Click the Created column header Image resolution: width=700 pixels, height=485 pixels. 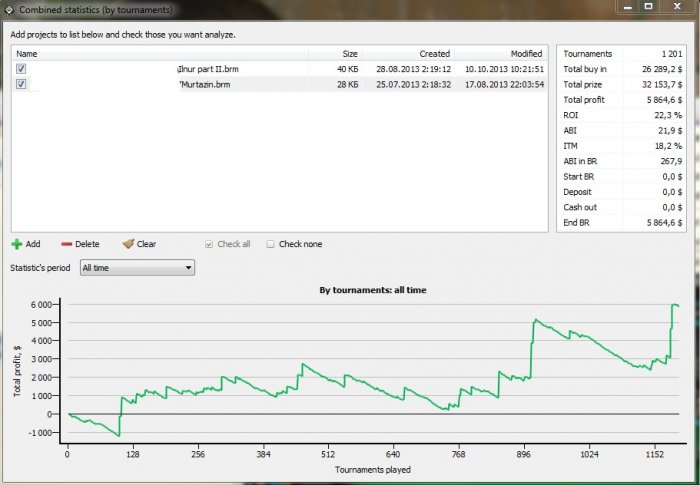[x=434, y=54]
